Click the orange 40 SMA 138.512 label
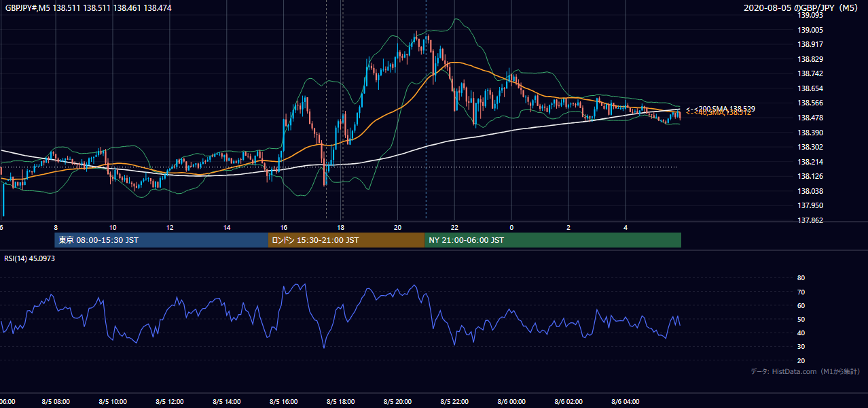The image size is (868, 408). (719, 113)
